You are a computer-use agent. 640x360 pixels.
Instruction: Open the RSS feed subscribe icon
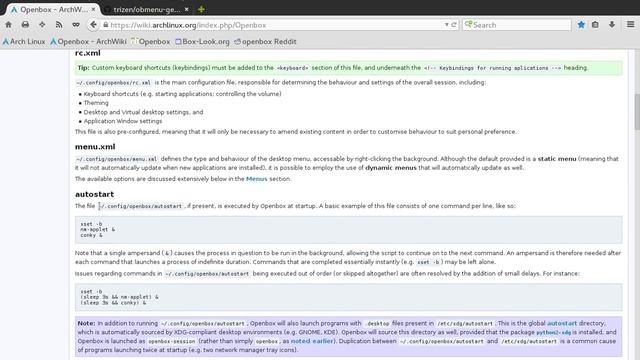(x=59, y=25)
